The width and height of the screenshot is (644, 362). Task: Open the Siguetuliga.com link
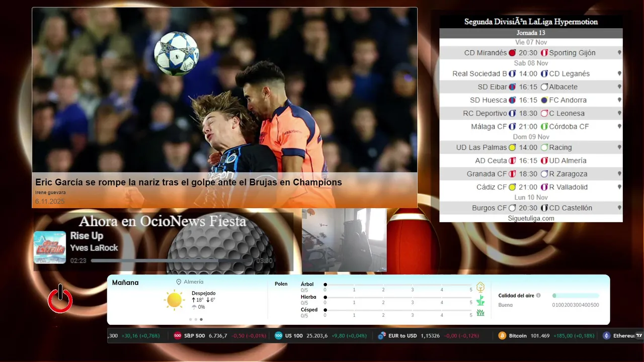pos(531,218)
